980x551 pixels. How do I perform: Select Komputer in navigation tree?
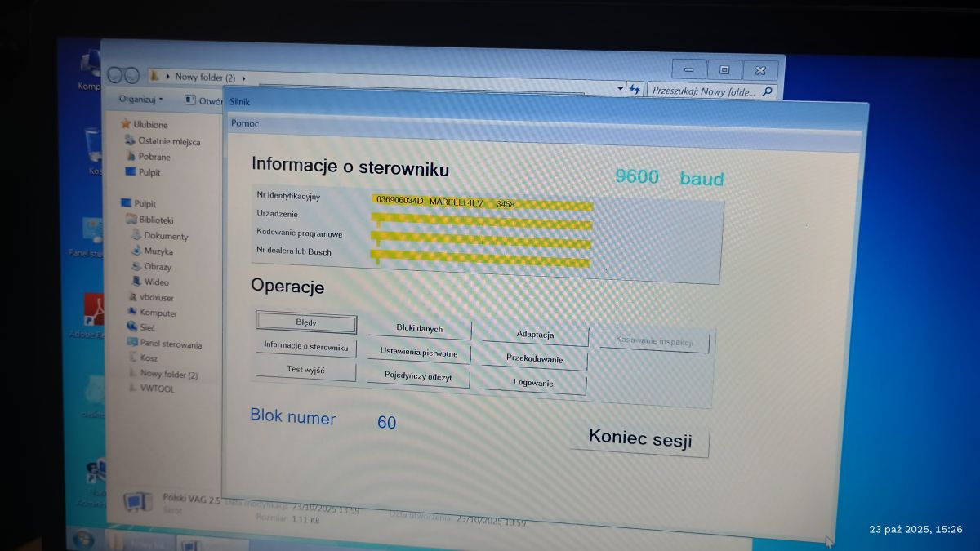152,313
